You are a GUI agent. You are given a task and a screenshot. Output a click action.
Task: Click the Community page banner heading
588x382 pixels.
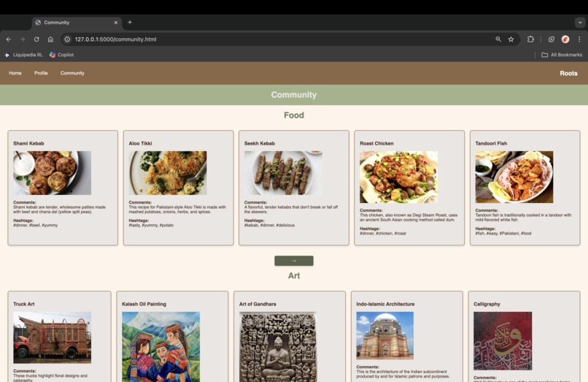(294, 95)
